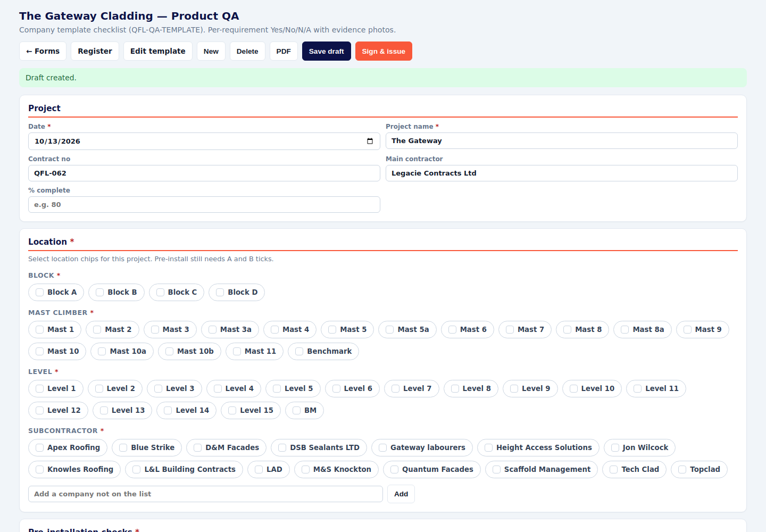
Task: Enable Block D location
Action: pyautogui.click(x=237, y=292)
